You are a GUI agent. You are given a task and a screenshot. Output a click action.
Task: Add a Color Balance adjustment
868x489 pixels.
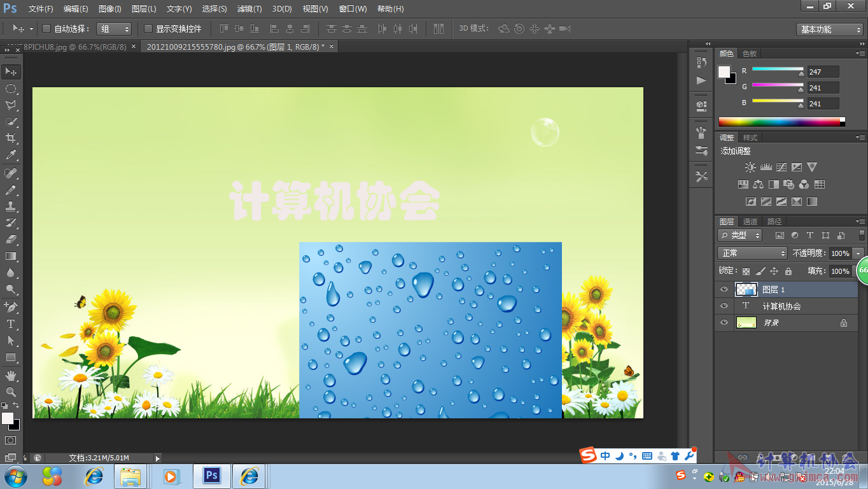point(758,185)
